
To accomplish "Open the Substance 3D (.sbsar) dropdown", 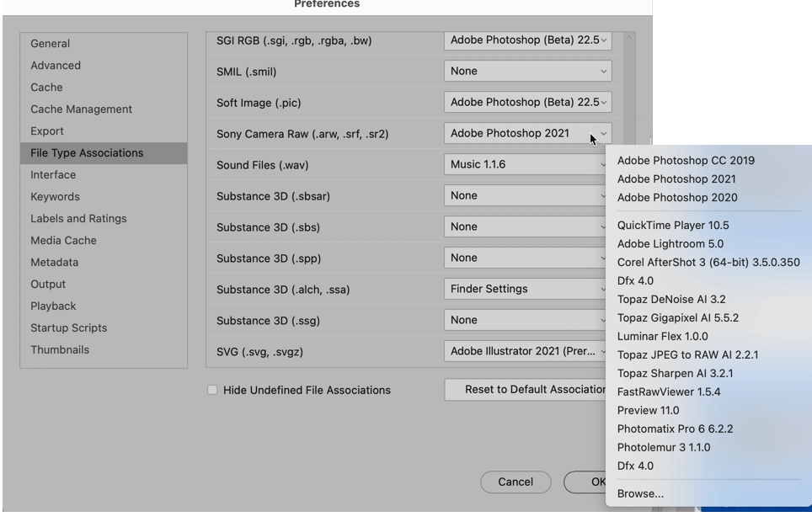I will tap(524, 195).
